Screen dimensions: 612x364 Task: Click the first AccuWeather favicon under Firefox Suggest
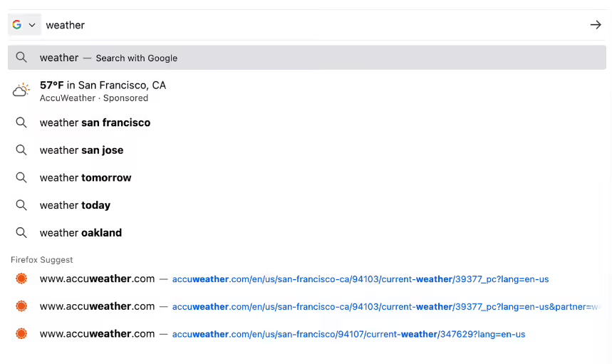[x=21, y=279]
